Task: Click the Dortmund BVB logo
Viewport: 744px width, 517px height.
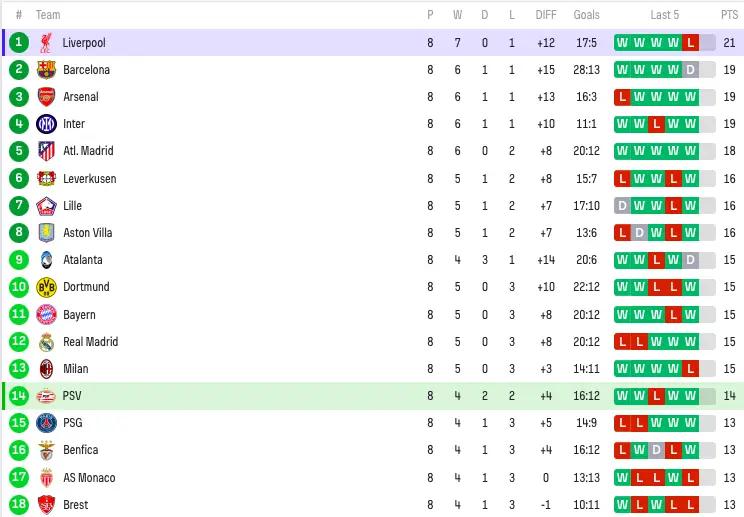Action: tap(46, 287)
